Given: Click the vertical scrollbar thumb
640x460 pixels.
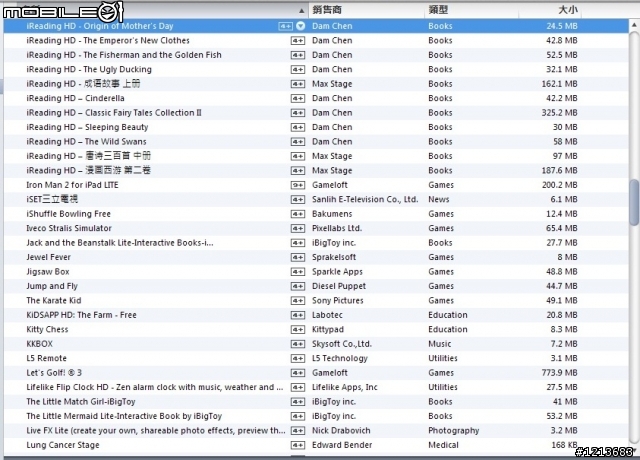Looking at the screenshot, I should click(634, 202).
